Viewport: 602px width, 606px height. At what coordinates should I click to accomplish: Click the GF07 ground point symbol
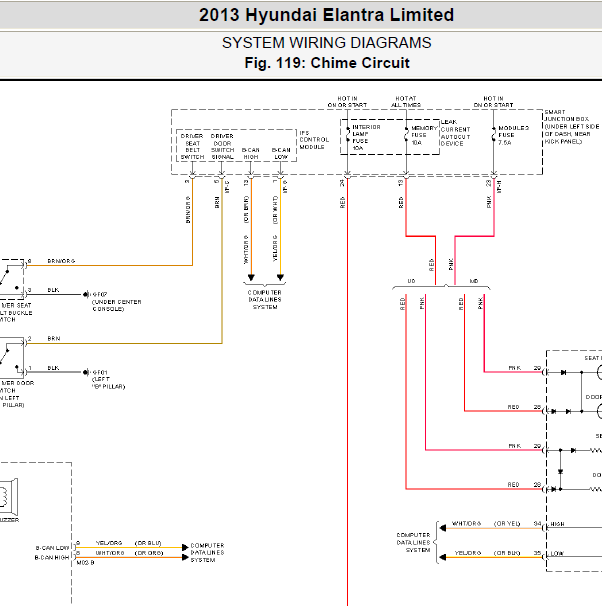tap(86, 294)
